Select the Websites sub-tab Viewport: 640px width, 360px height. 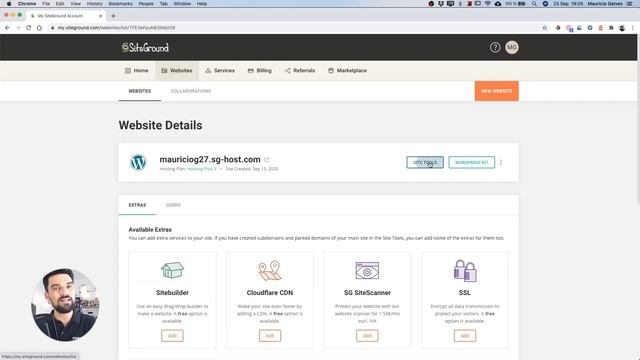click(x=140, y=91)
